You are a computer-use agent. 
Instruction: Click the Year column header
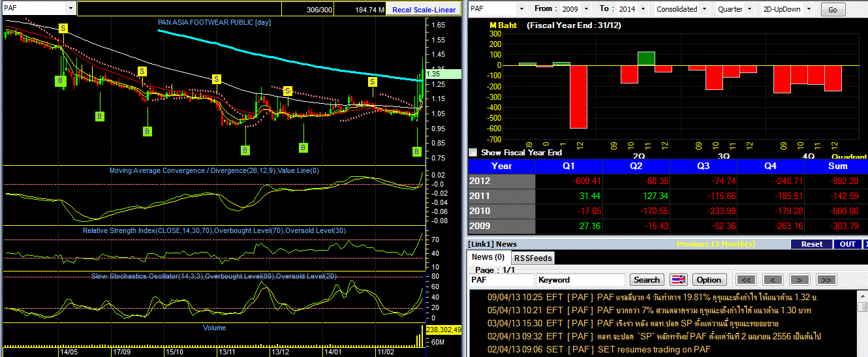(x=501, y=166)
